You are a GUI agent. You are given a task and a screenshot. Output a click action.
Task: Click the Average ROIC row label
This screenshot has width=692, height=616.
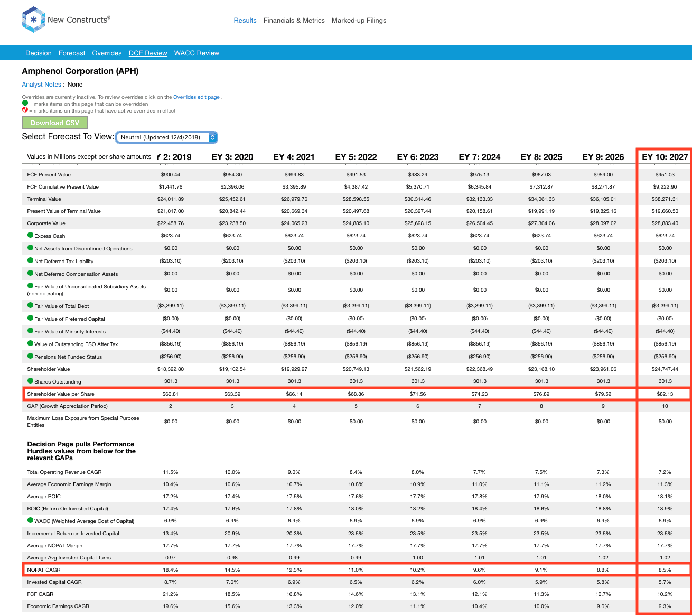[x=44, y=497]
